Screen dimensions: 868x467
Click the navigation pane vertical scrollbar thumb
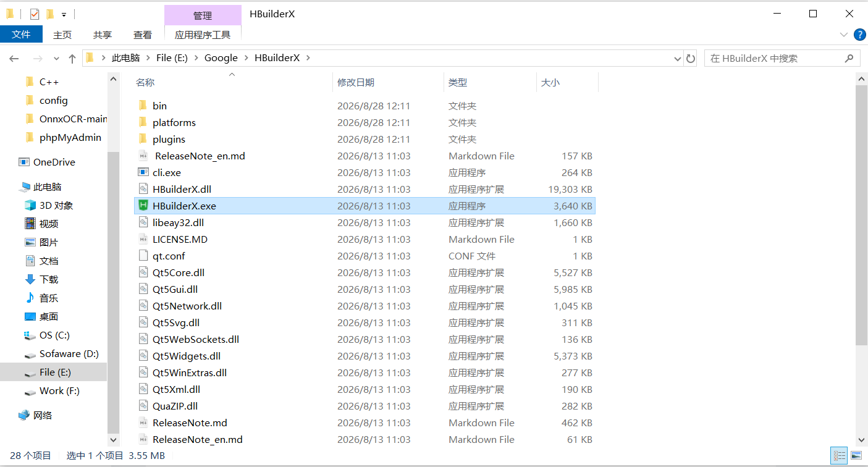coord(114,292)
